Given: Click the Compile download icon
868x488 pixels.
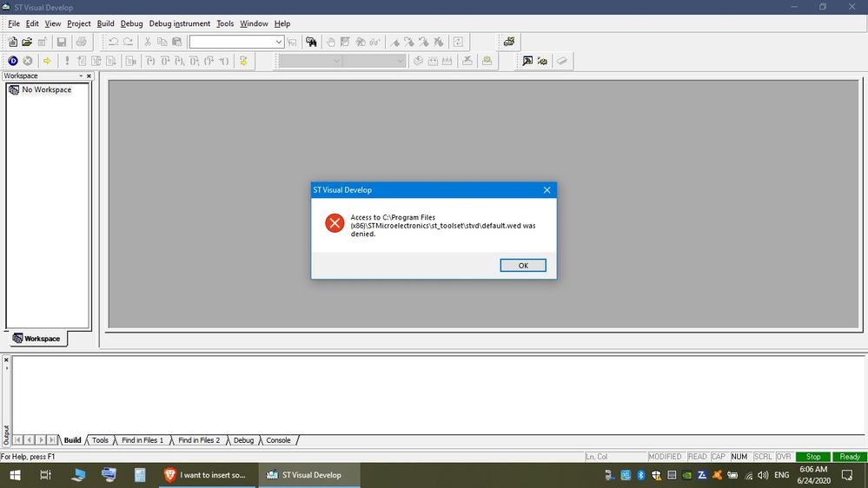Looking at the screenshot, I should 418,61.
